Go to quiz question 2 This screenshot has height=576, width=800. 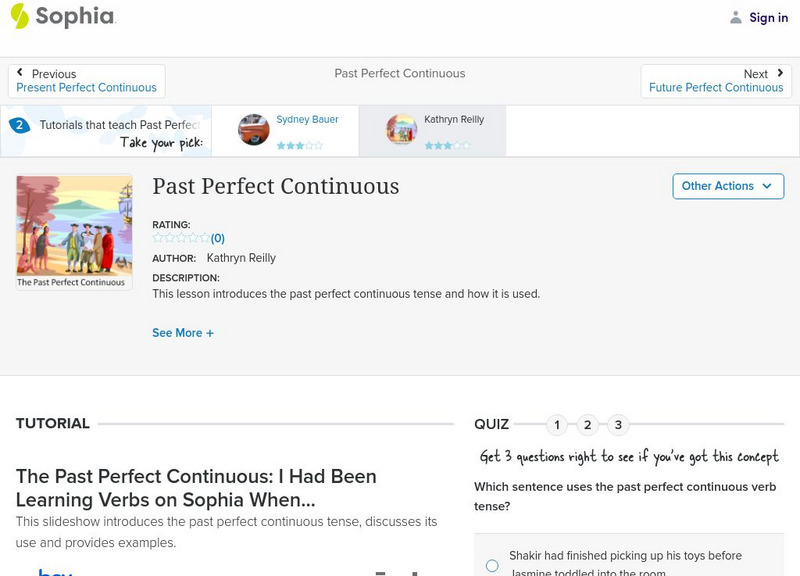(x=588, y=425)
